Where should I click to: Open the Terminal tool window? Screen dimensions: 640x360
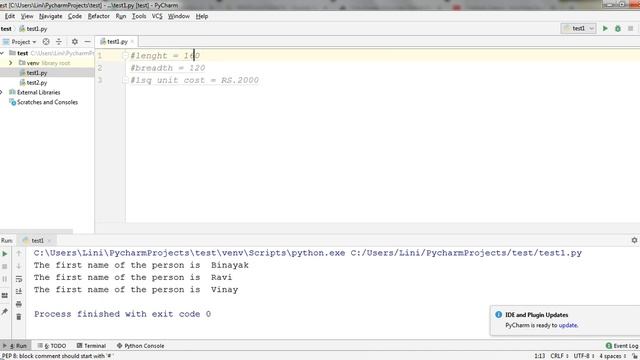(91, 346)
